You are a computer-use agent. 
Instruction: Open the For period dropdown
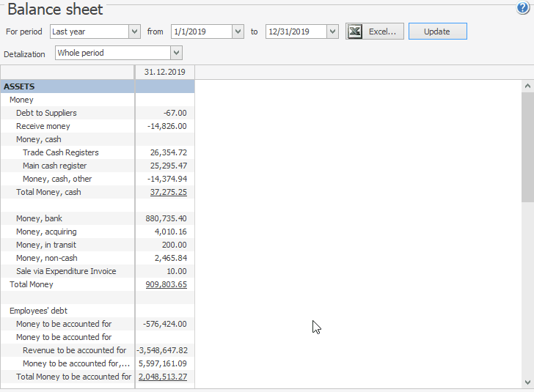click(134, 32)
